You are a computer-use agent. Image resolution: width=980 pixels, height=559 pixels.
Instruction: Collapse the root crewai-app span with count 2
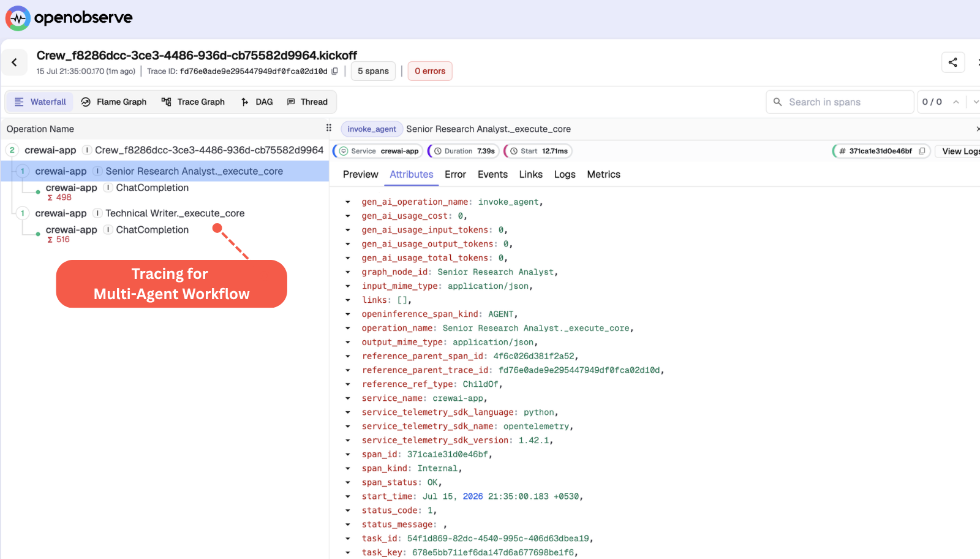click(12, 150)
